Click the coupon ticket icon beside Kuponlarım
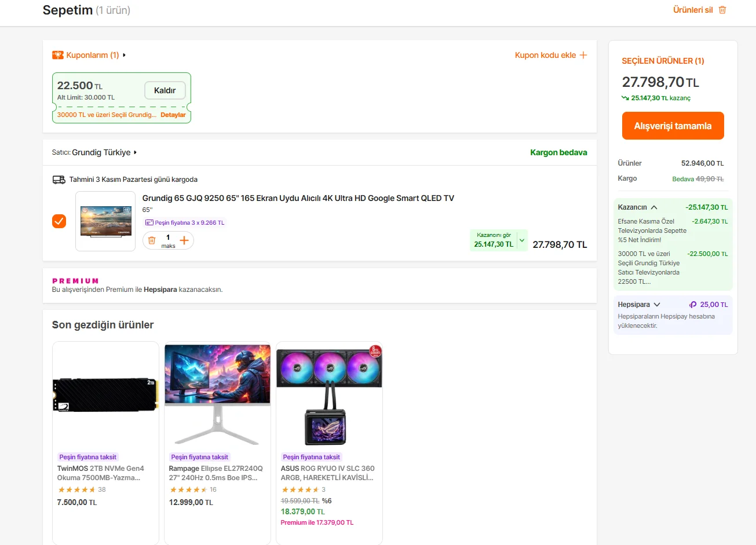This screenshot has height=545, width=756. tap(58, 55)
